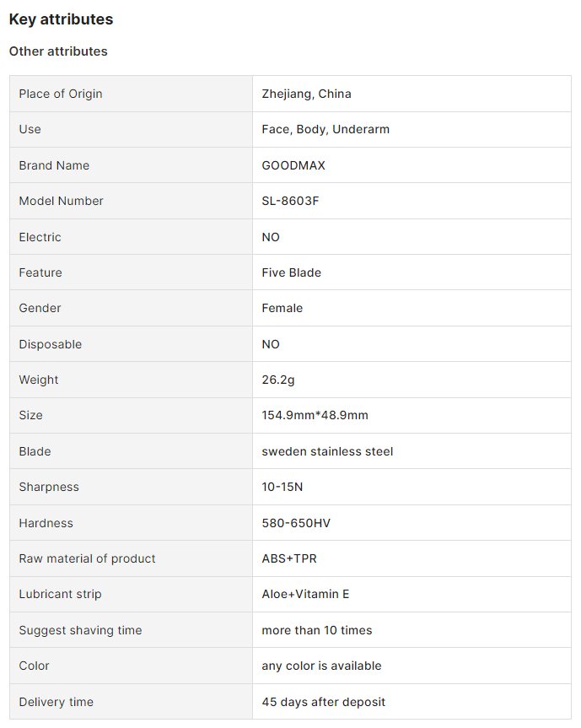Click the more than 10 times value

pos(316,630)
